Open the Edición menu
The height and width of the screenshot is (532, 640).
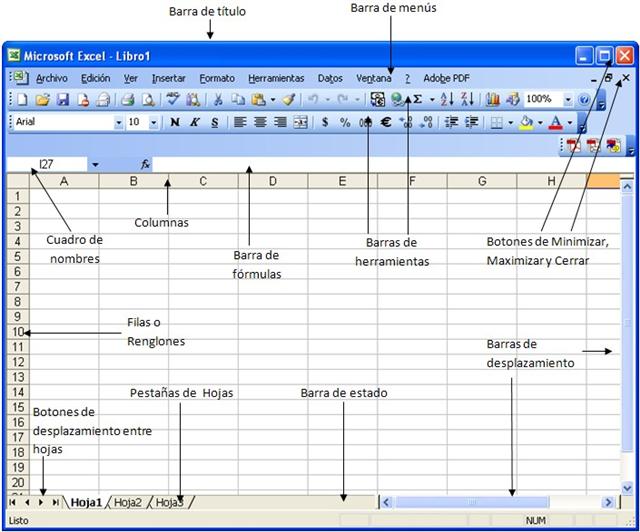click(96, 78)
